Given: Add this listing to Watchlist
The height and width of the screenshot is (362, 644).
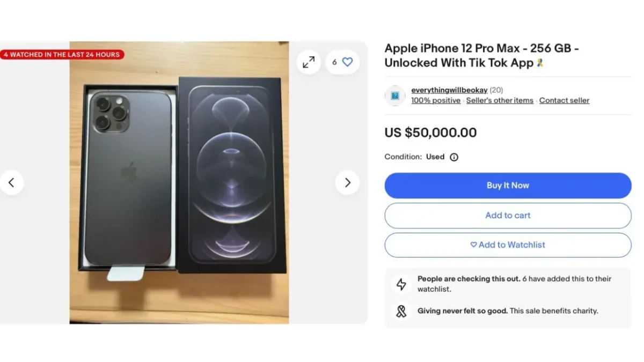Looking at the screenshot, I should click(x=508, y=245).
